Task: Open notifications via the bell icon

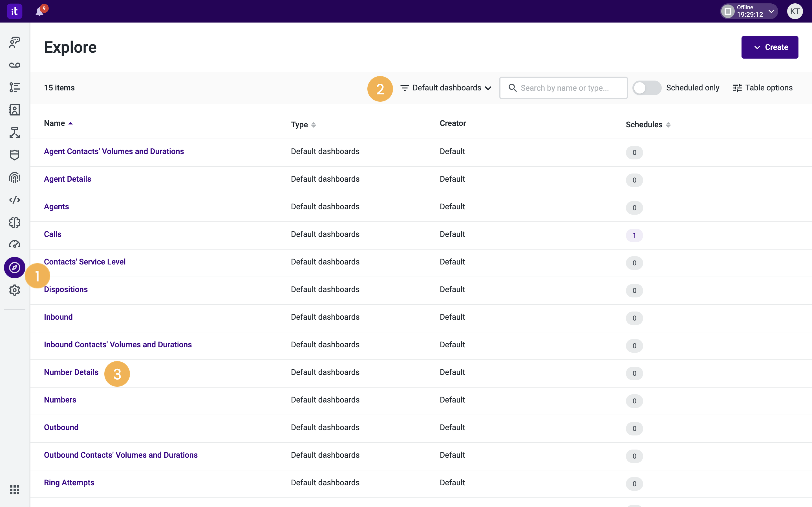Action: (x=39, y=11)
